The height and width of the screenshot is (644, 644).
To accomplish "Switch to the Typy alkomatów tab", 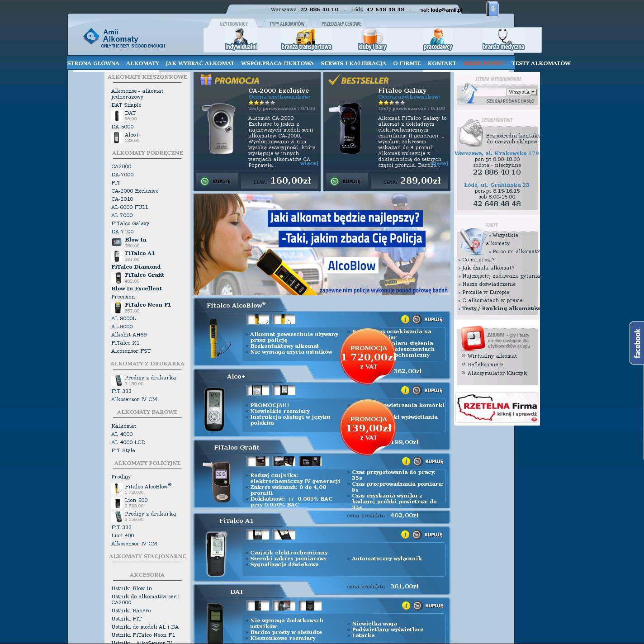I will 287,24.
